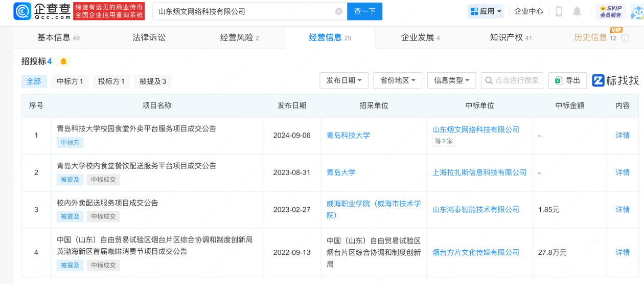Click the 中标方 tag in row 1
Viewport: 644px width, 284px height.
(70, 143)
